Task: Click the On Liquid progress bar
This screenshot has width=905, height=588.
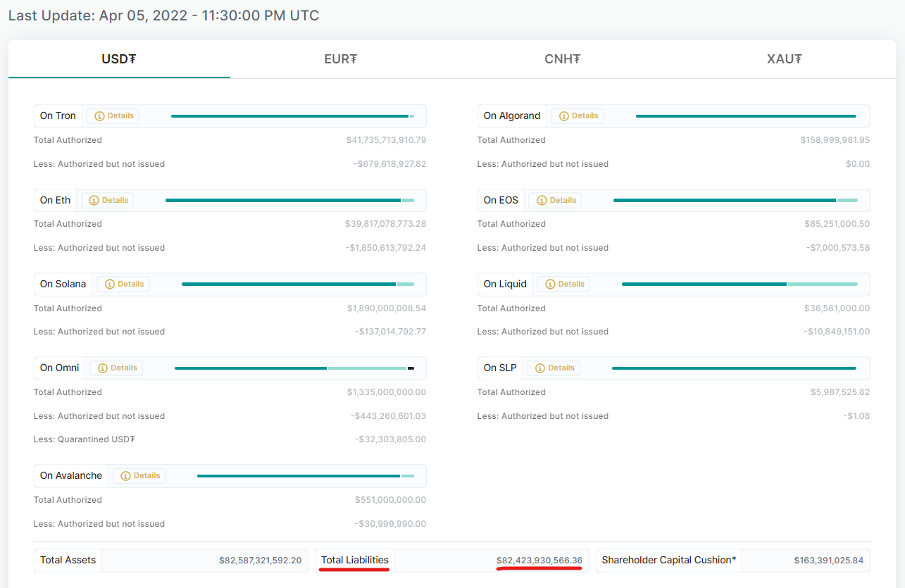Action: tap(739, 284)
